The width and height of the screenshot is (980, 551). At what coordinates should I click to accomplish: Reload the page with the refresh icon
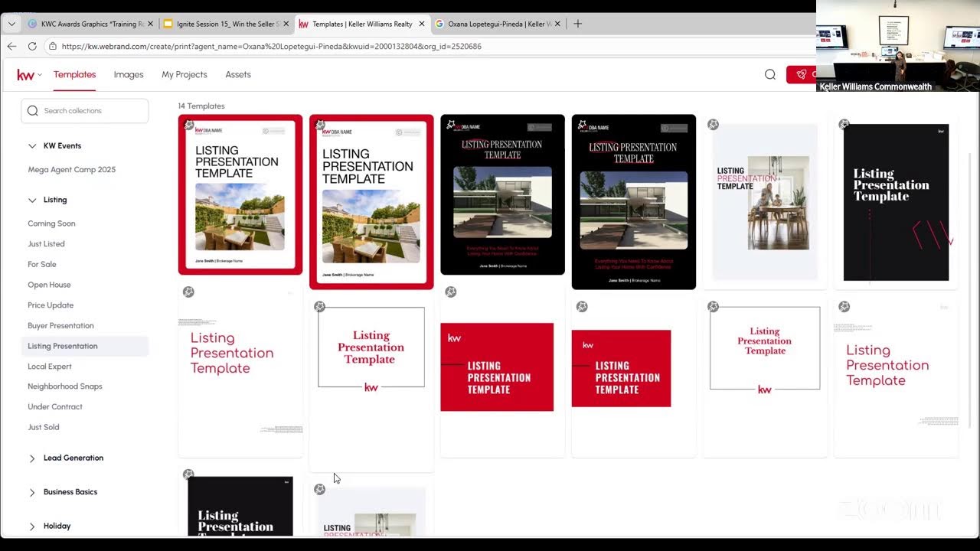(32, 46)
